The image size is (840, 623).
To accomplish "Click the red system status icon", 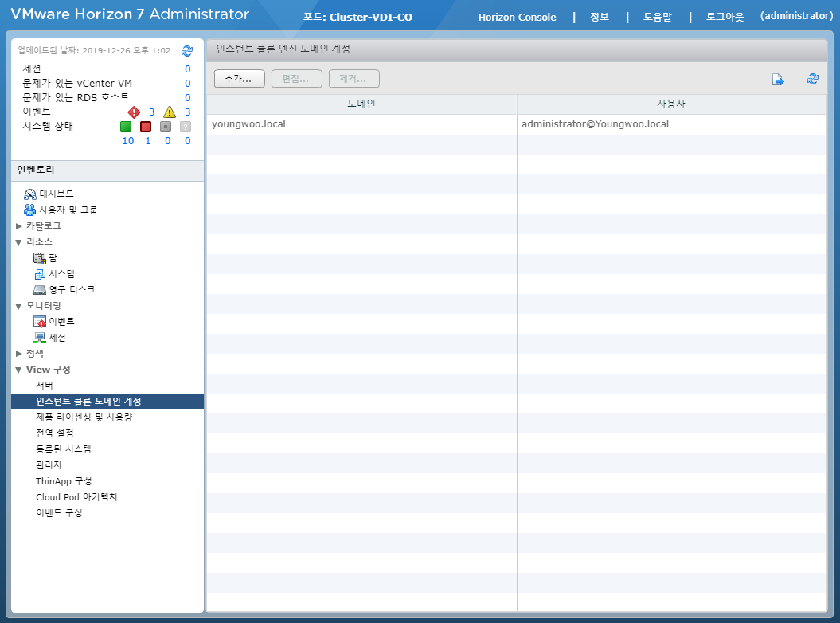I will pos(146,127).
